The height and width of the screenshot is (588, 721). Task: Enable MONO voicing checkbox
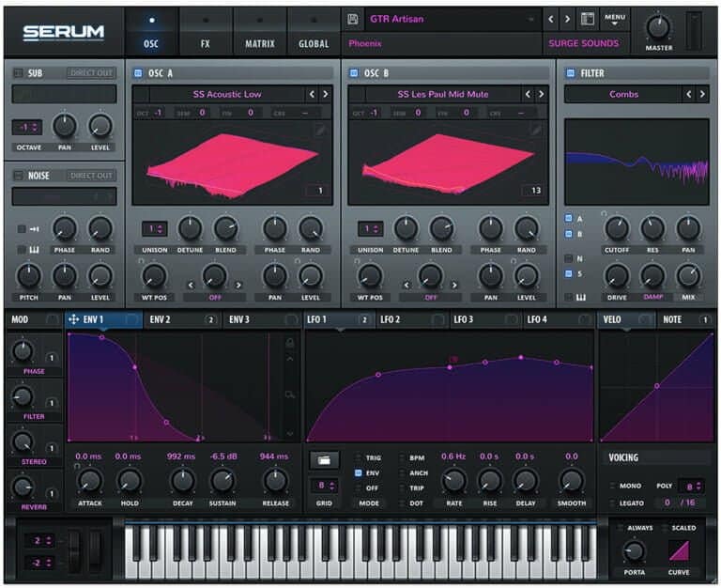point(612,486)
